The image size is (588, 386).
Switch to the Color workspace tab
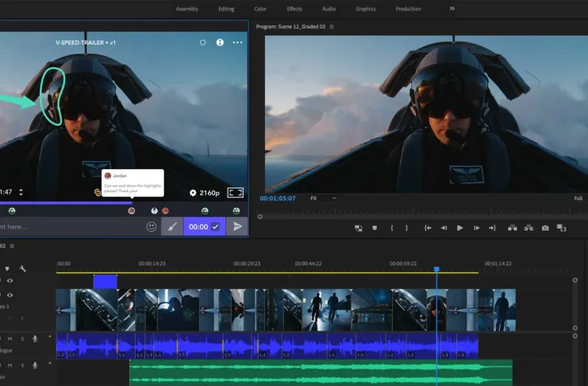[x=260, y=9]
